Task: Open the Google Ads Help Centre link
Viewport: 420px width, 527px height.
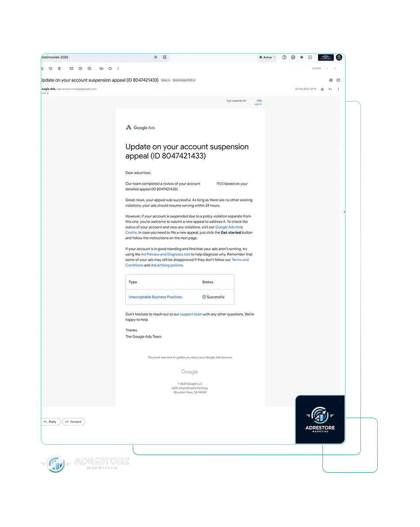Action: pyautogui.click(x=229, y=227)
